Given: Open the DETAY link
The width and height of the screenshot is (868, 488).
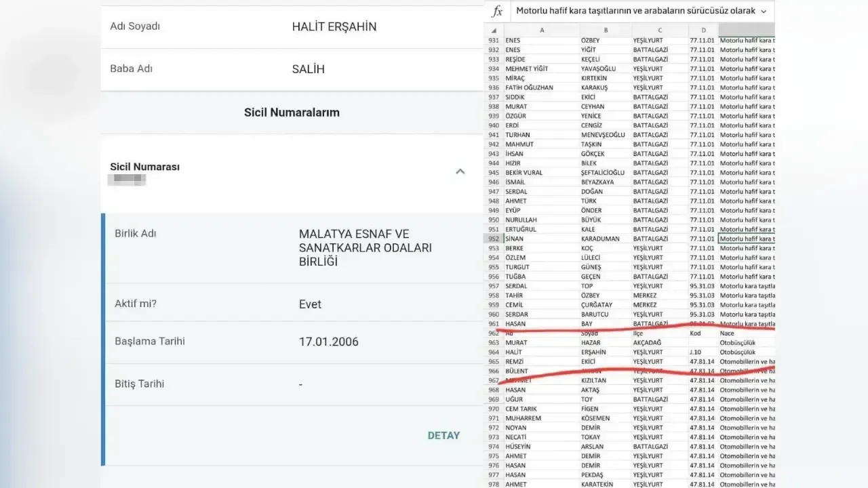Looking at the screenshot, I should [x=443, y=436].
